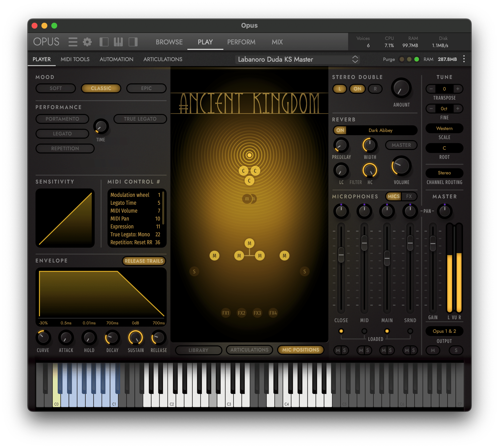The image size is (499, 448).
Task: Open the AUTOMATION tab
Action: click(116, 59)
